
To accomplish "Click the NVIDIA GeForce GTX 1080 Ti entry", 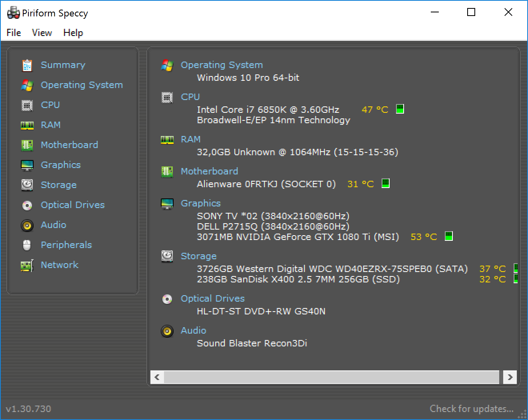I will (x=298, y=237).
